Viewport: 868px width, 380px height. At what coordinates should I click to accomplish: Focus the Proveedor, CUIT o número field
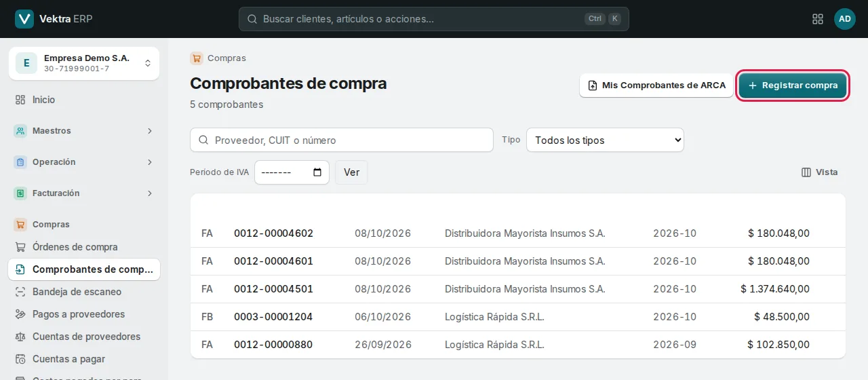pos(342,140)
